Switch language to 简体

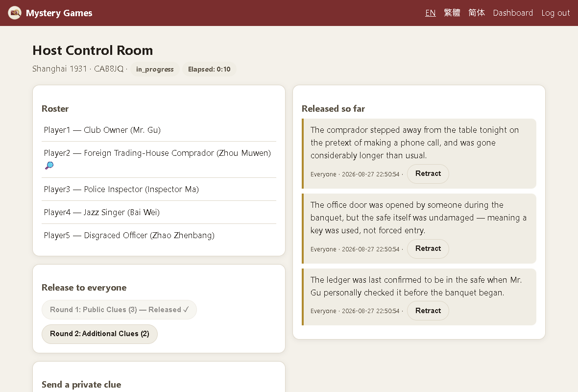pos(477,13)
